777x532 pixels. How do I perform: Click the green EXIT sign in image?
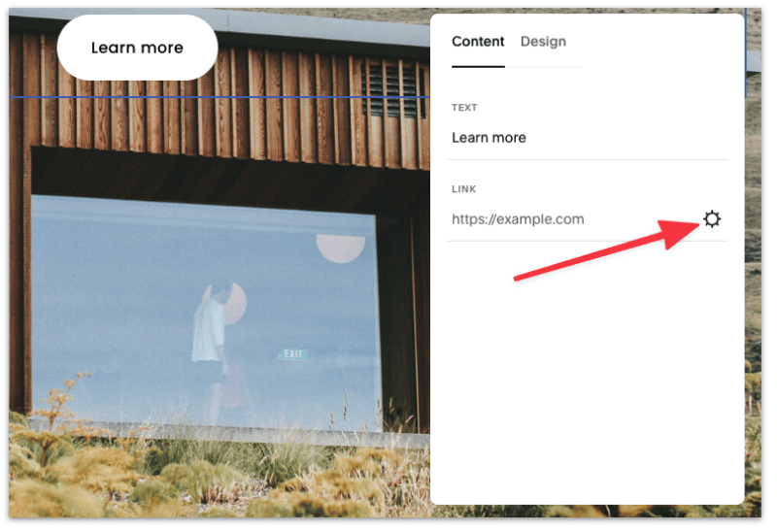click(294, 355)
